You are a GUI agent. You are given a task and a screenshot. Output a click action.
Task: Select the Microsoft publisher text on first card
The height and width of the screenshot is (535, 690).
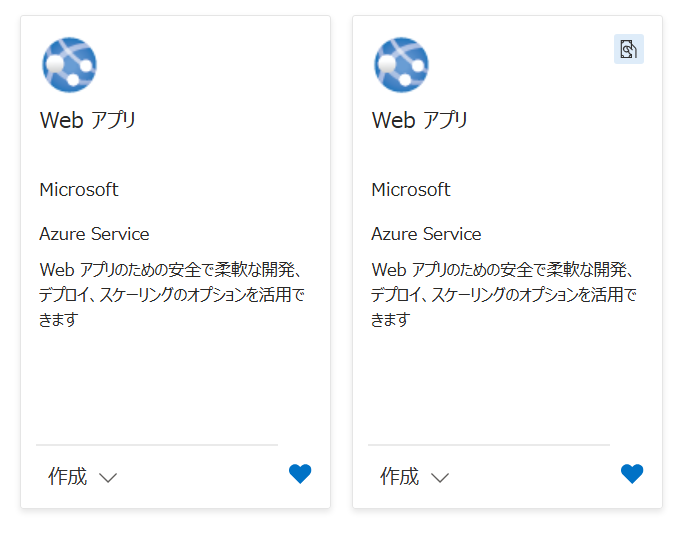(x=79, y=190)
